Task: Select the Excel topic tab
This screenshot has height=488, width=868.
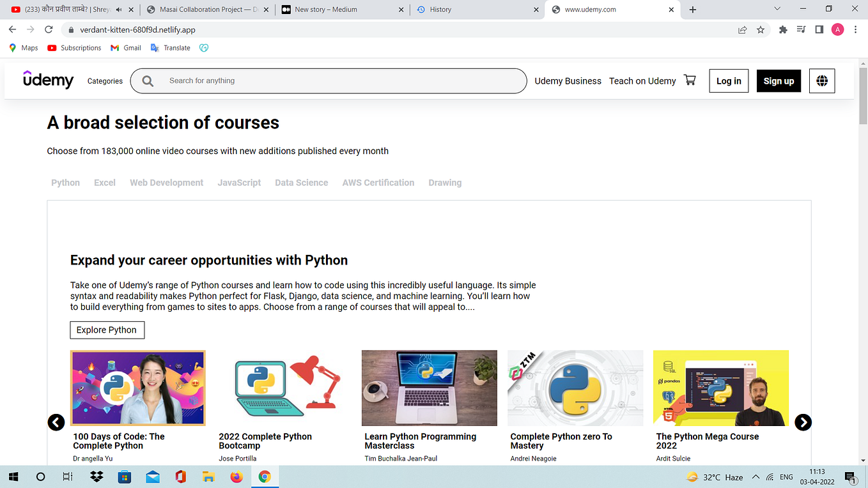Action: click(105, 183)
